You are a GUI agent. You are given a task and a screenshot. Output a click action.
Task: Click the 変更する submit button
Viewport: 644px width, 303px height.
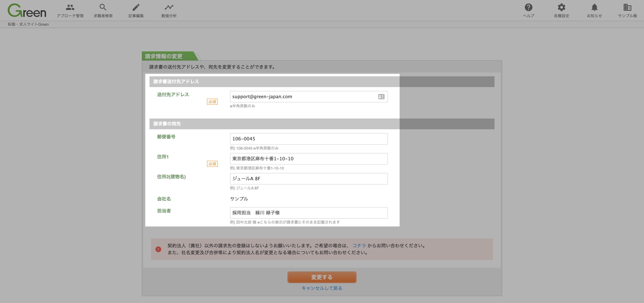[322, 277]
